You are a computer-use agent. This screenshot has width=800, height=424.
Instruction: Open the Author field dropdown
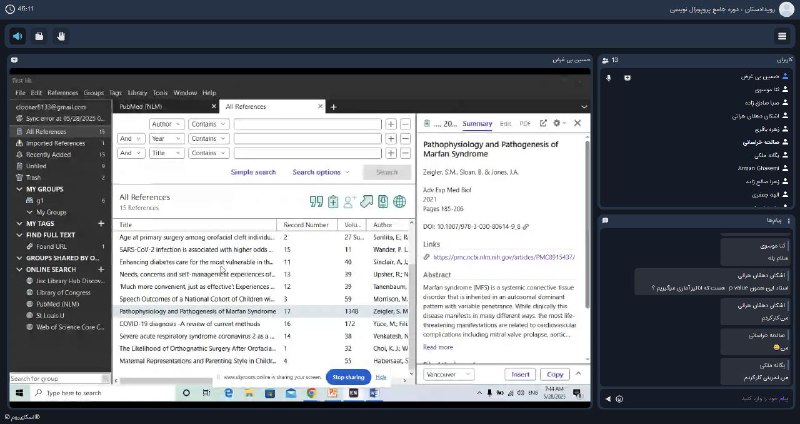tap(166, 124)
